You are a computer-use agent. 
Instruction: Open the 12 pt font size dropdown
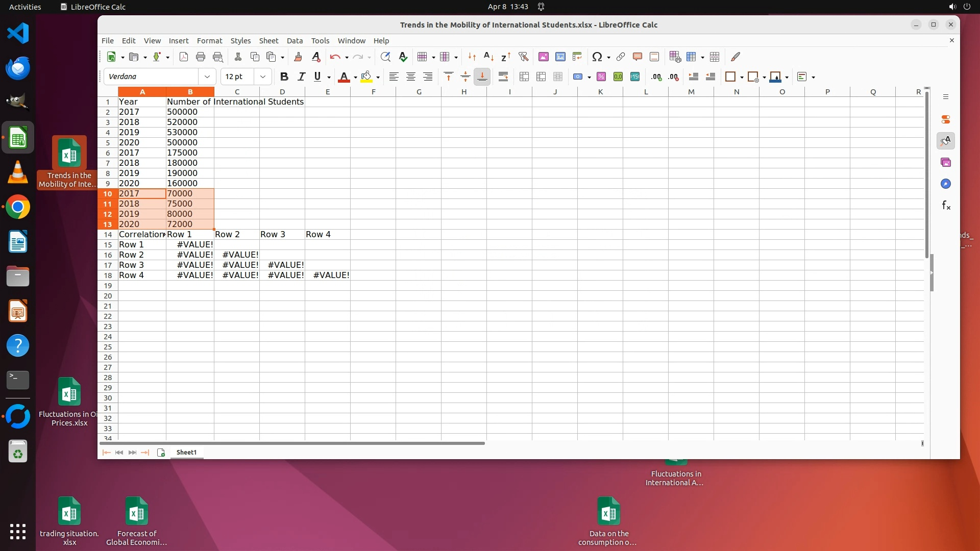coord(263,77)
